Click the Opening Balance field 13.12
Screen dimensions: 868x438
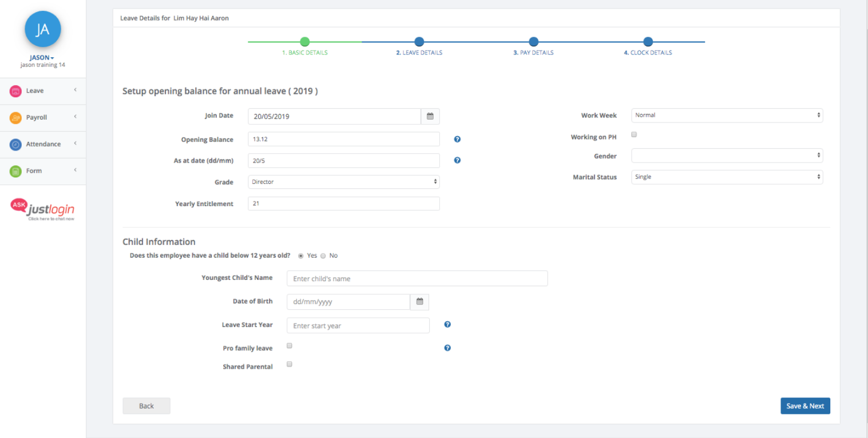[x=344, y=139]
